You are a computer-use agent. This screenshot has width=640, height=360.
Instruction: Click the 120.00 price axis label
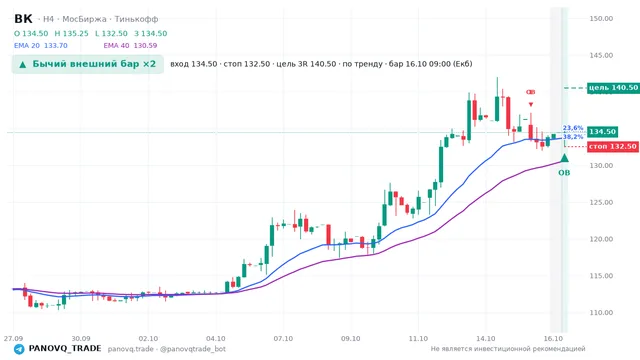[x=601, y=239]
